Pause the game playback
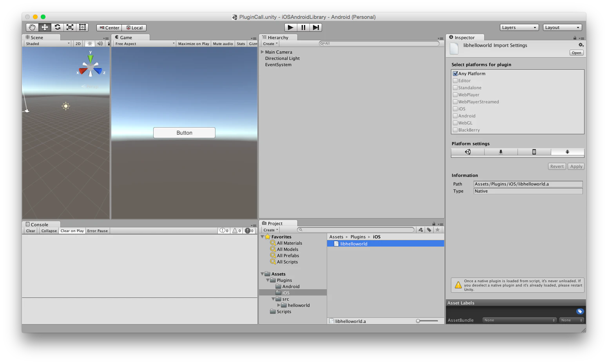The height and width of the screenshot is (364, 608). pos(303,27)
